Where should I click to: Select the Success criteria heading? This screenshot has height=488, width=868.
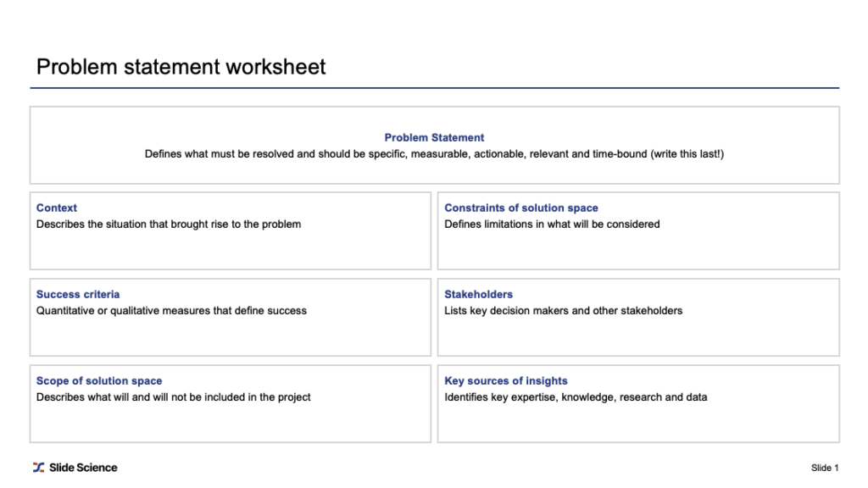tap(77, 294)
